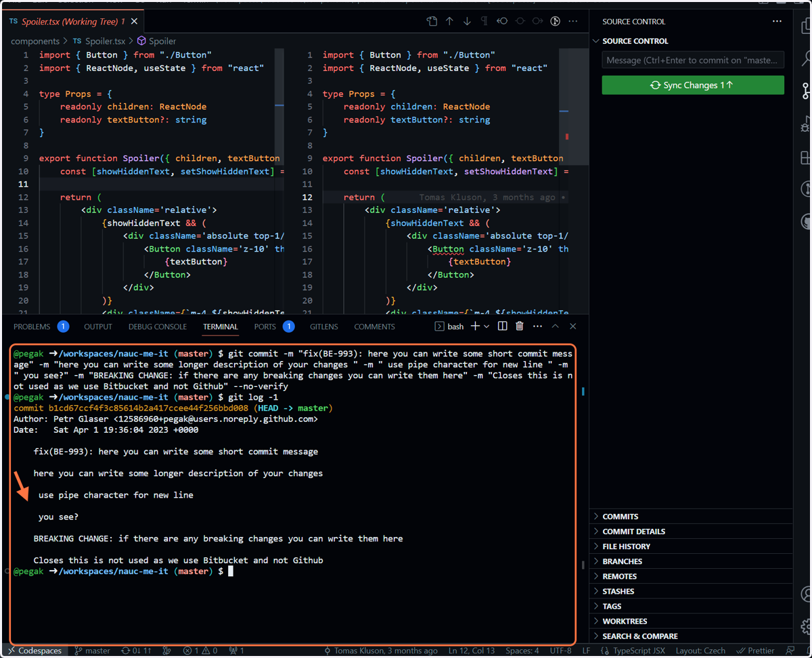Expand the STASHES section
This screenshot has height=658, width=812.
click(x=691, y=591)
